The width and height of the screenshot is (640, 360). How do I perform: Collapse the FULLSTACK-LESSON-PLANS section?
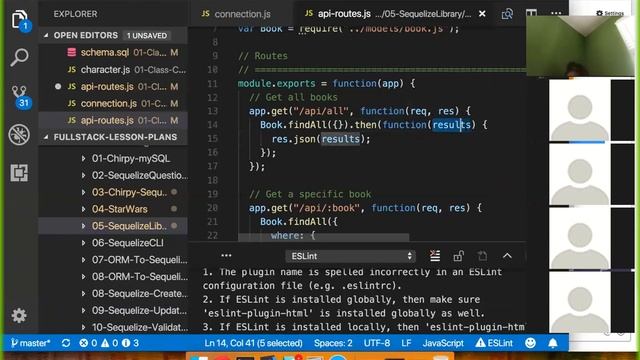[113, 137]
